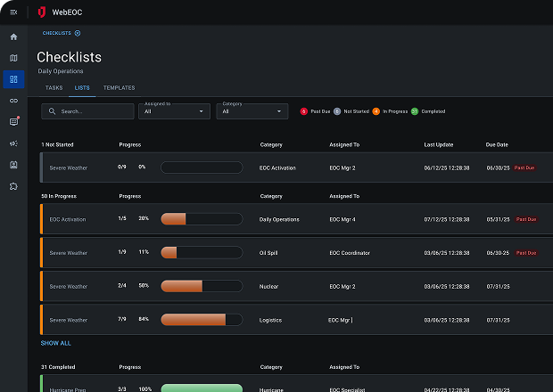Close the Checklists breadcrumb tab
The image size is (553, 392).
click(78, 33)
